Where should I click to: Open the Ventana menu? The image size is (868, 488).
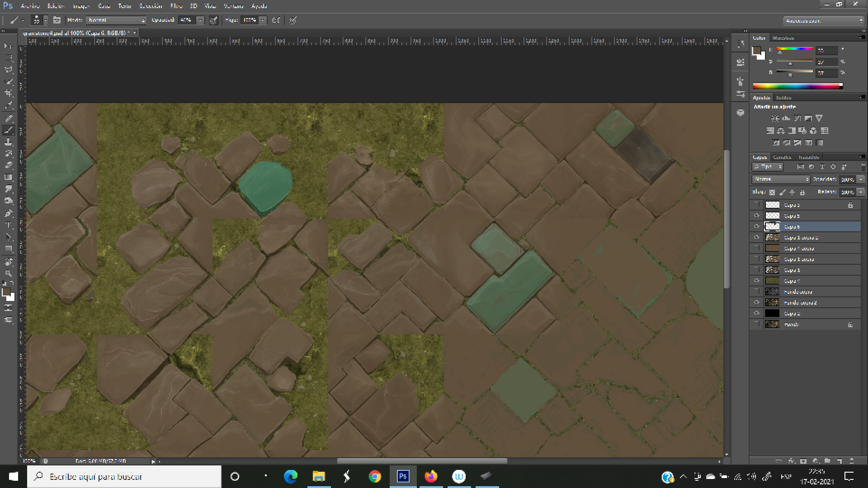[234, 6]
